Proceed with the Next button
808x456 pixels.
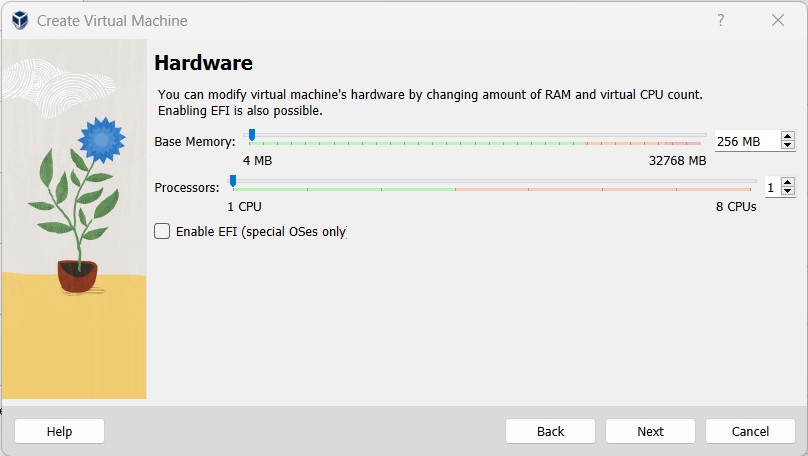(x=650, y=431)
